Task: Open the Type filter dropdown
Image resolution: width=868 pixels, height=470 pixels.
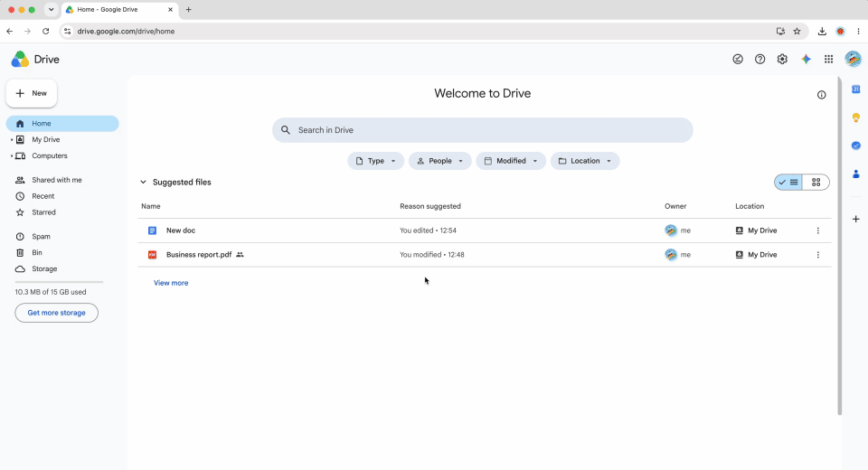Action: point(376,161)
